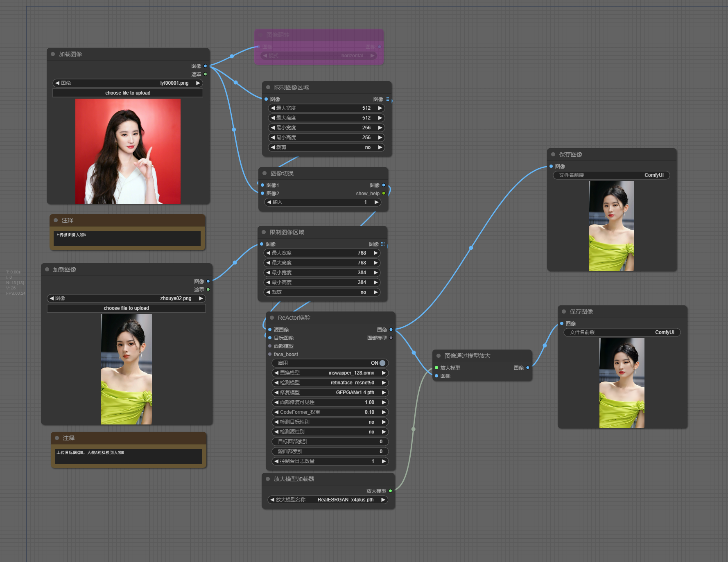
Task: Open the lyf00001.png image file selector
Action: [x=128, y=83]
